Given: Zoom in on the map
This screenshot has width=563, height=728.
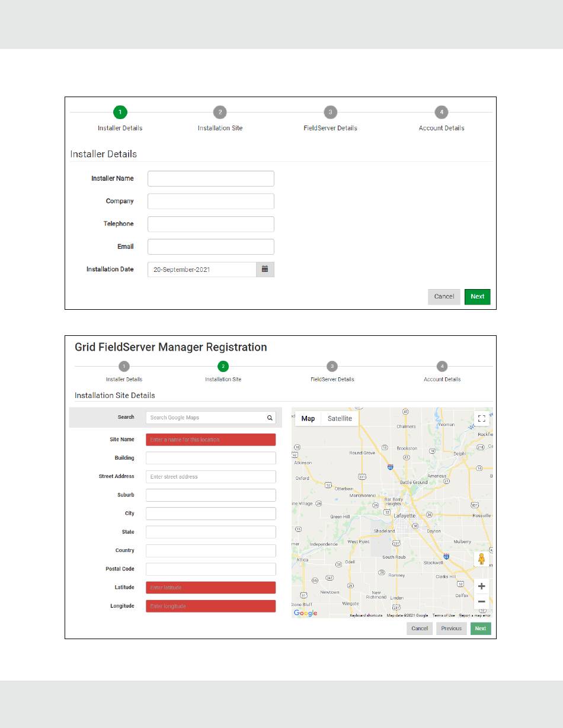Looking at the screenshot, I should tap(482, 586).
